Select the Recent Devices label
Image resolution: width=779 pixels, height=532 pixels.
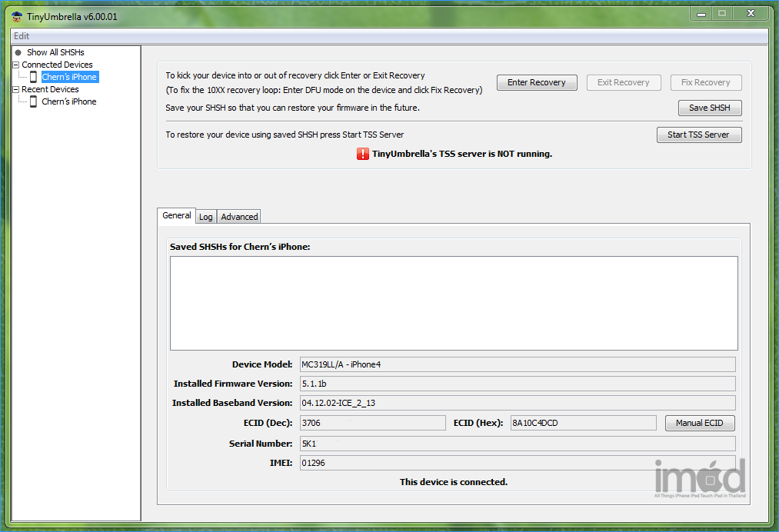click(50, 89)
